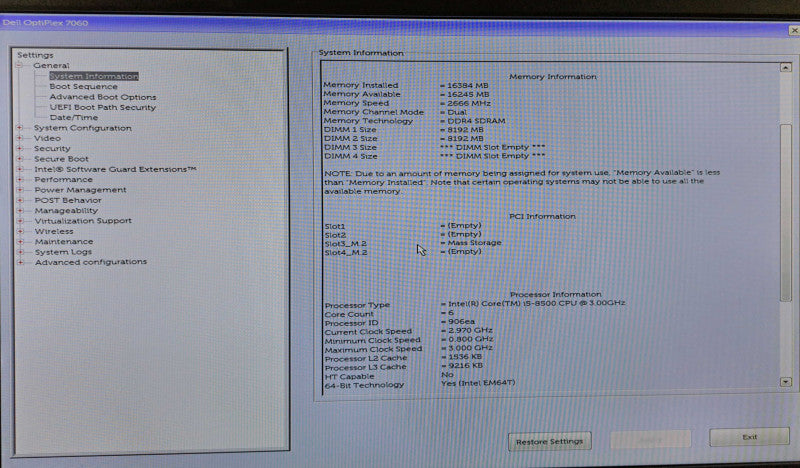This screenshot has height=468, width=800.
Task: Expand the Power Management node
Action: click(20, 189)
